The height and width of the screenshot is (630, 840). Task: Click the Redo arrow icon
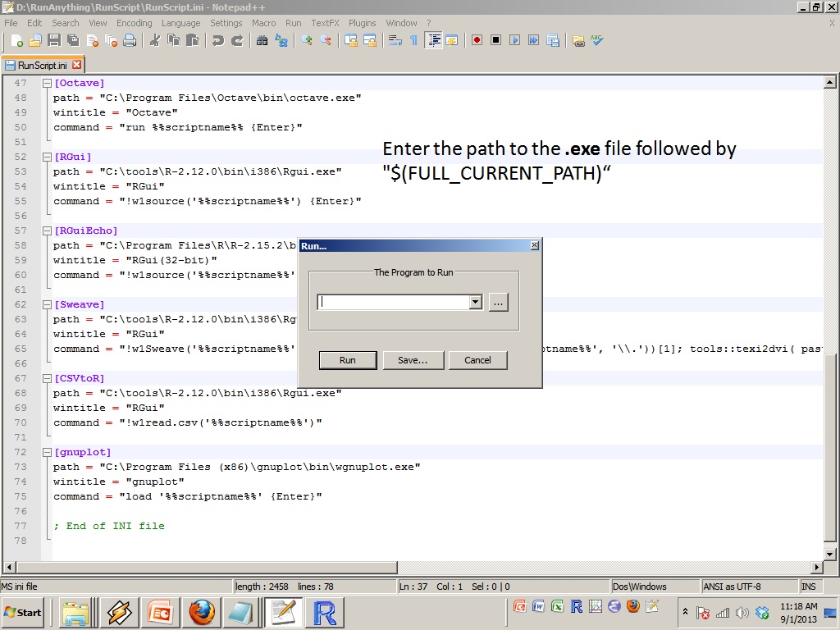(237, 41)
